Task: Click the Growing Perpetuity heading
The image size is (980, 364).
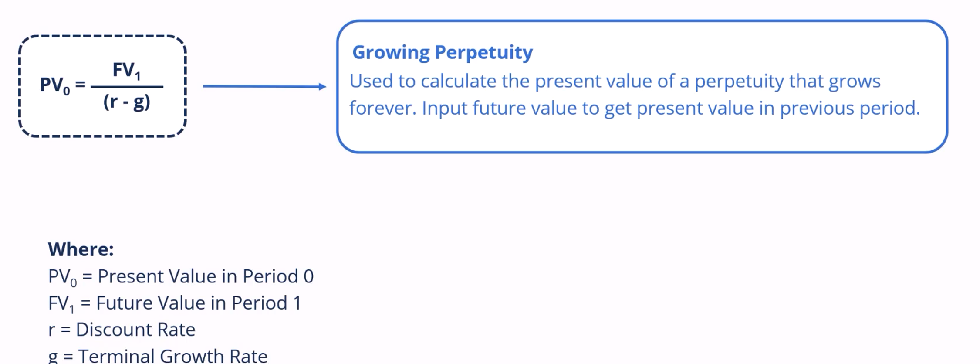Action: [442, 52]
